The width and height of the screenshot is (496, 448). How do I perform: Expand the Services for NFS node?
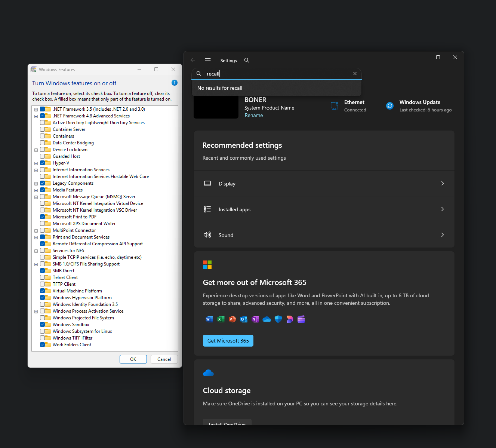36,251
